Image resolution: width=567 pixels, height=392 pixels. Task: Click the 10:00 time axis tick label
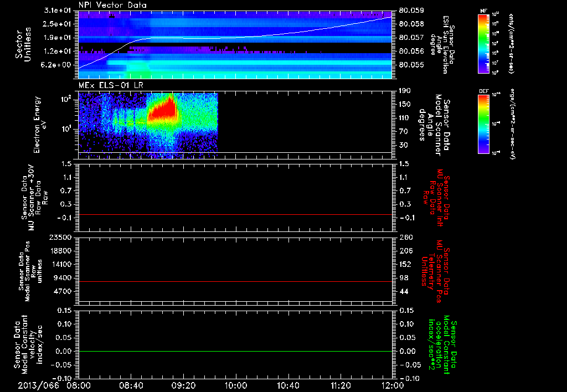[x=235, y=386]
